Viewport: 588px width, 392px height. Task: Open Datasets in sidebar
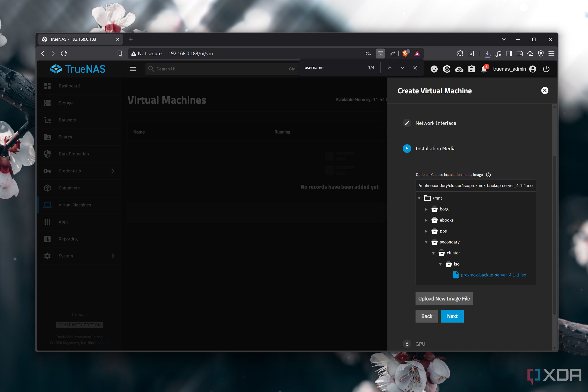79,120
